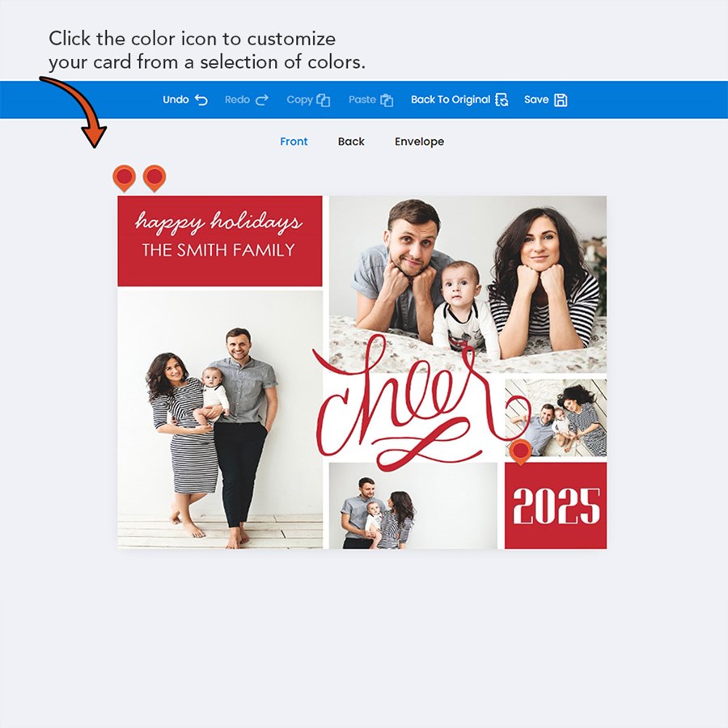Click the Save floppy disk icon

point(561,99)
